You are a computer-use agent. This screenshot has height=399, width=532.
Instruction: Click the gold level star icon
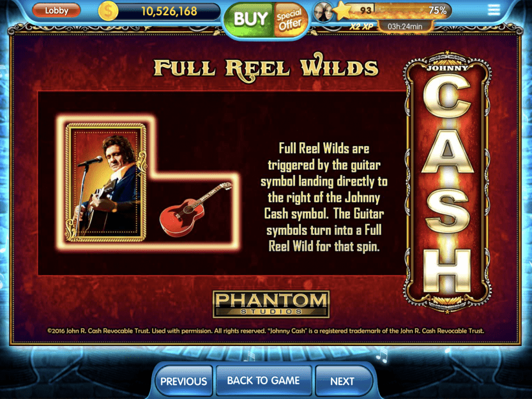pos(343,11)
